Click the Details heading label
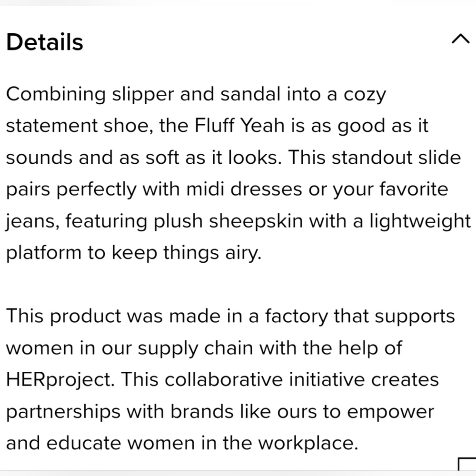 [44, 42]
